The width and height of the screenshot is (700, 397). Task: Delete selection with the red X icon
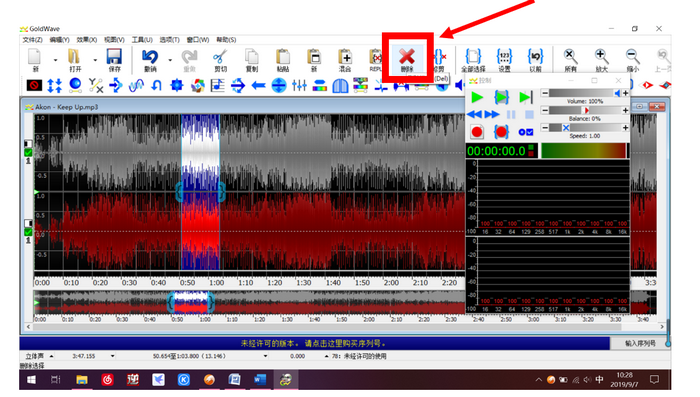[x=407, y=59]
